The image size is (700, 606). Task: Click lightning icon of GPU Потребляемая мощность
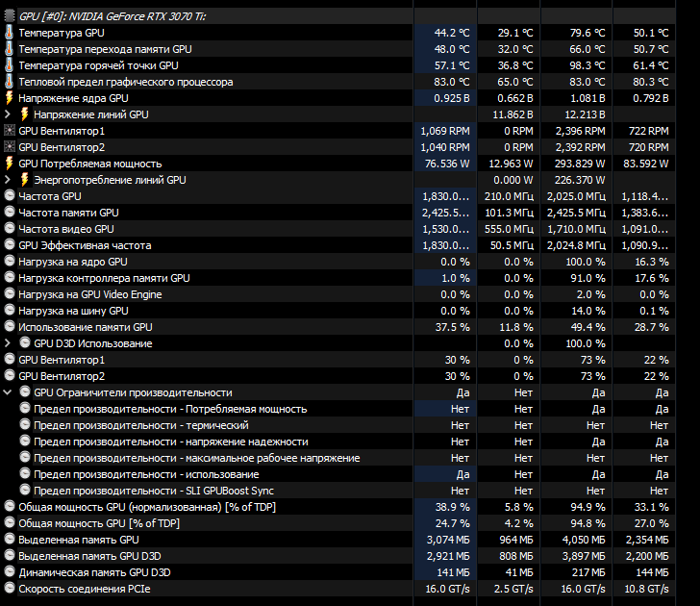click(x=9, y=164)
